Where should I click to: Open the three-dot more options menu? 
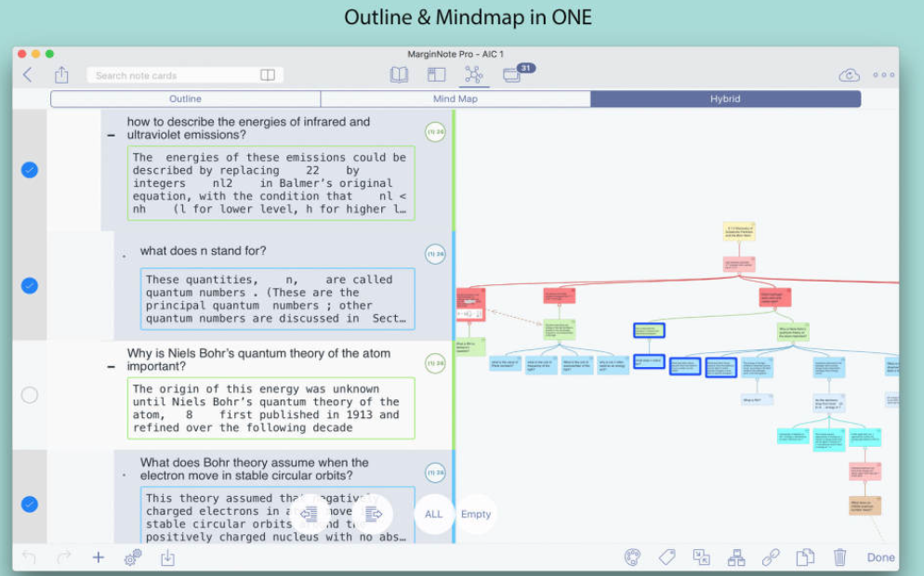(x=884, y=75)
